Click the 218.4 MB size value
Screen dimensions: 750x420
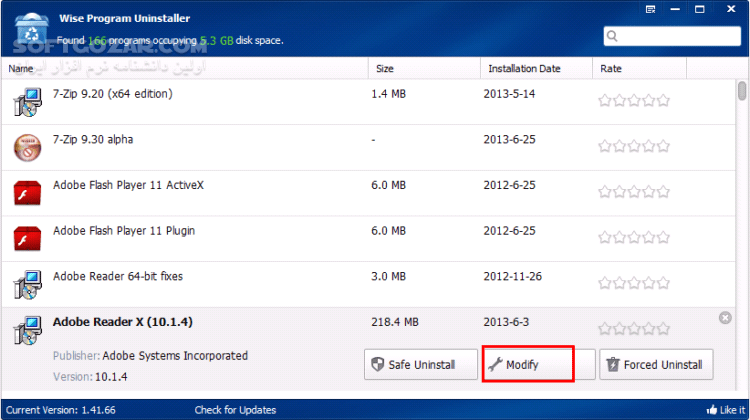(395, 322)
